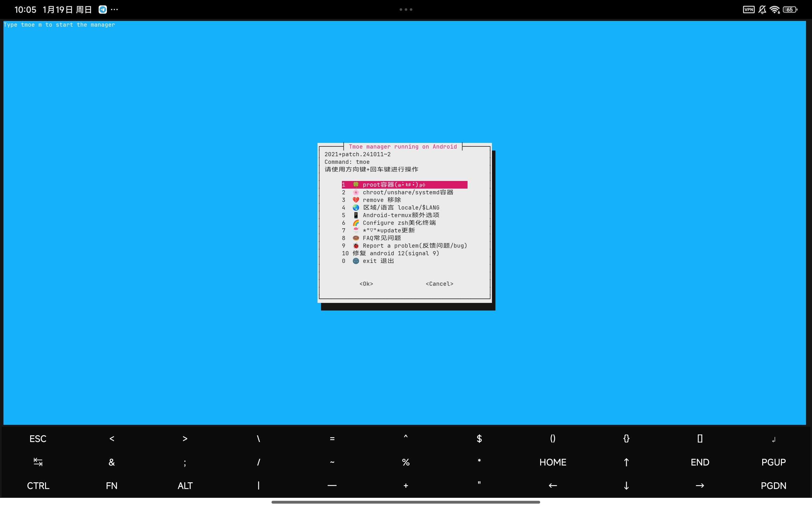
Task: Tap the three-dot handle at top center
Action: [406, 10]
